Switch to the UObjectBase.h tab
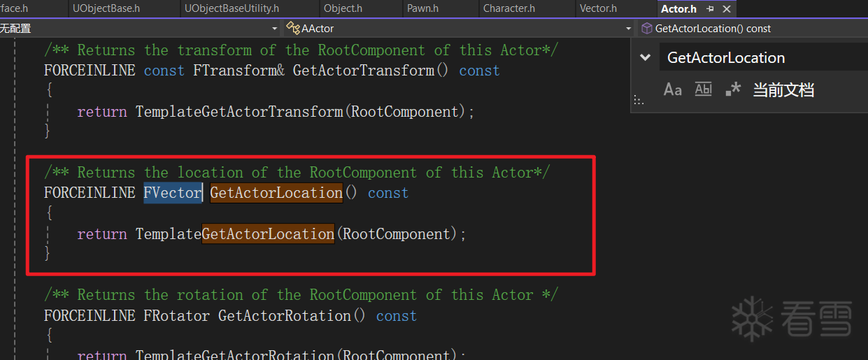This screenshot has height=360, width=868. [x=106, y=8]
